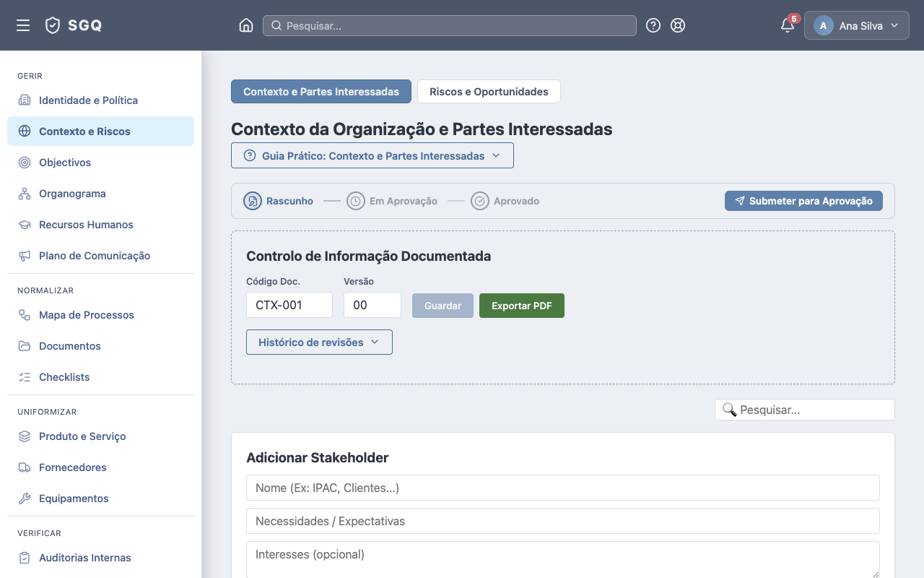Open notifications bell icon
The height and width of the screenshot is (578, 924).
pos(788,26)
